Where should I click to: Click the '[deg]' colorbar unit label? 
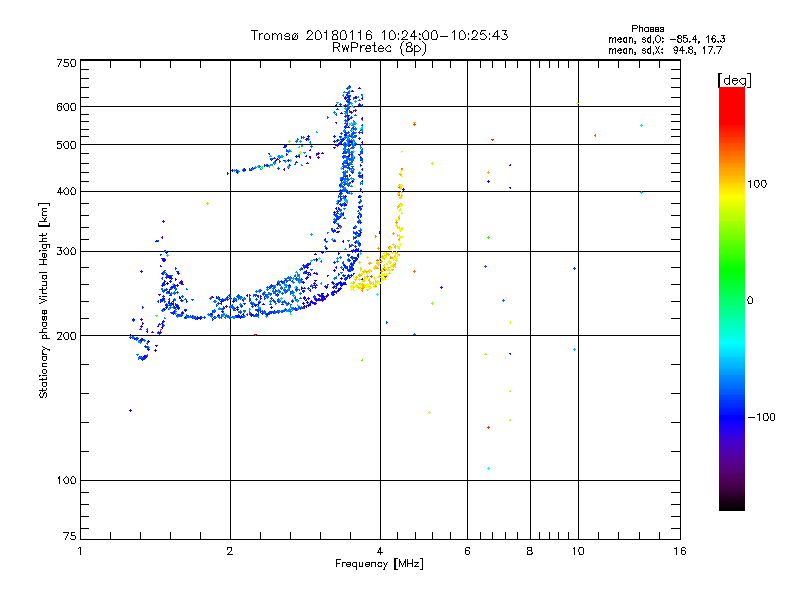click(x=734, y=80)
